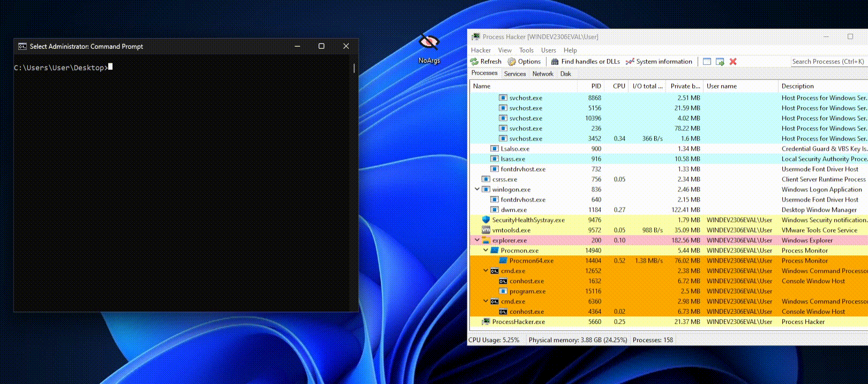Image resolution: width=868 pixels, height=384 pixels.
Task: Click the Process Hacker title bar icon
Action: click(x=476, y=36)
